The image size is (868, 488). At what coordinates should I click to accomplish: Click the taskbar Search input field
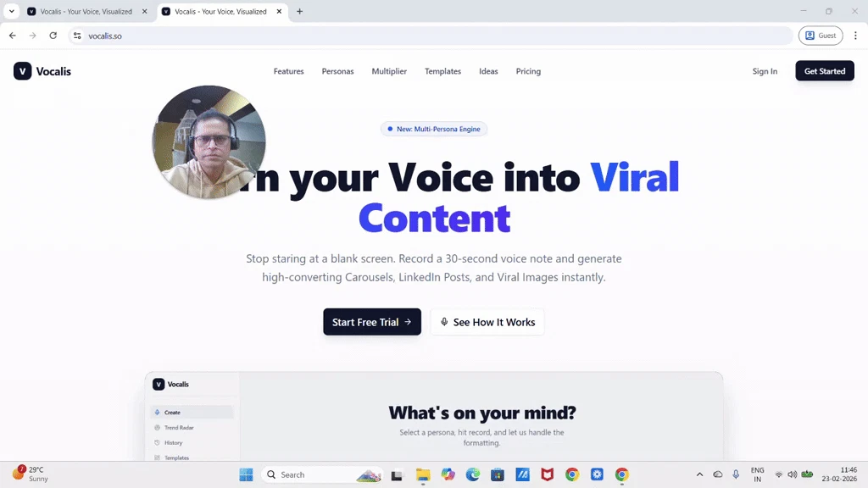click(322, 474)
